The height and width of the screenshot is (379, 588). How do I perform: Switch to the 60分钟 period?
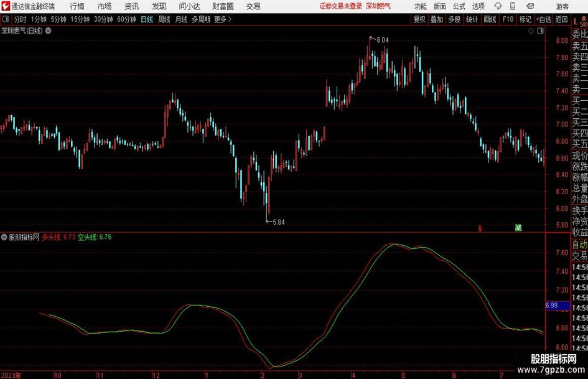click(x=126, y=19)
